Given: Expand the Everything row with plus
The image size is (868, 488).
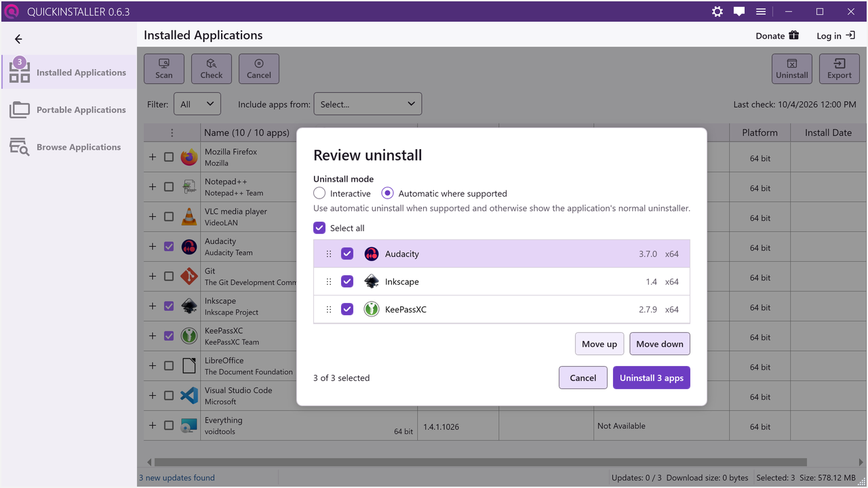Looking at the screenshot, I should pyautogui.click(x=153, y=425).
